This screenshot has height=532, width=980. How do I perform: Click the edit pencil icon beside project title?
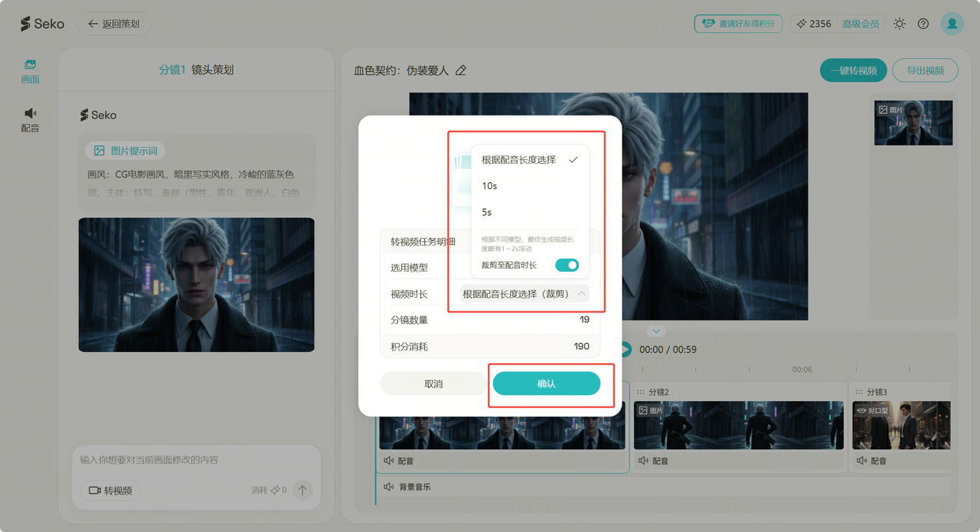pyautogui.click(x=461, y=70)
